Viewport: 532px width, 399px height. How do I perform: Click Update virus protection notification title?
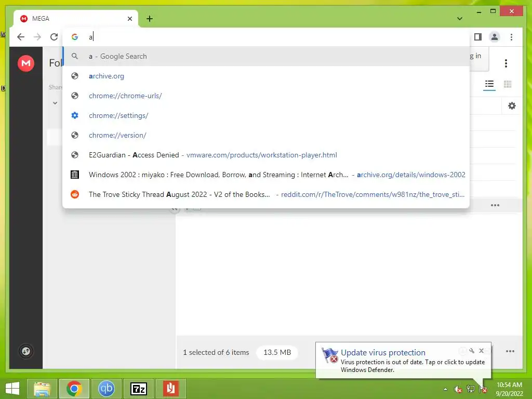[x=383, y=353]
